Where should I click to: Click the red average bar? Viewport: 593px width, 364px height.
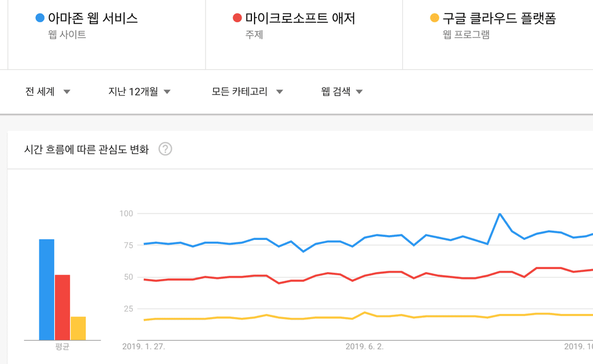[62, 307]
